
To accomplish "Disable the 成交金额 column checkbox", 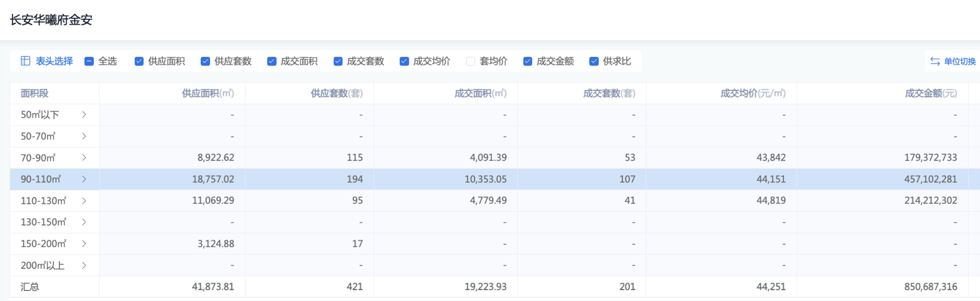I will (528, 61).
